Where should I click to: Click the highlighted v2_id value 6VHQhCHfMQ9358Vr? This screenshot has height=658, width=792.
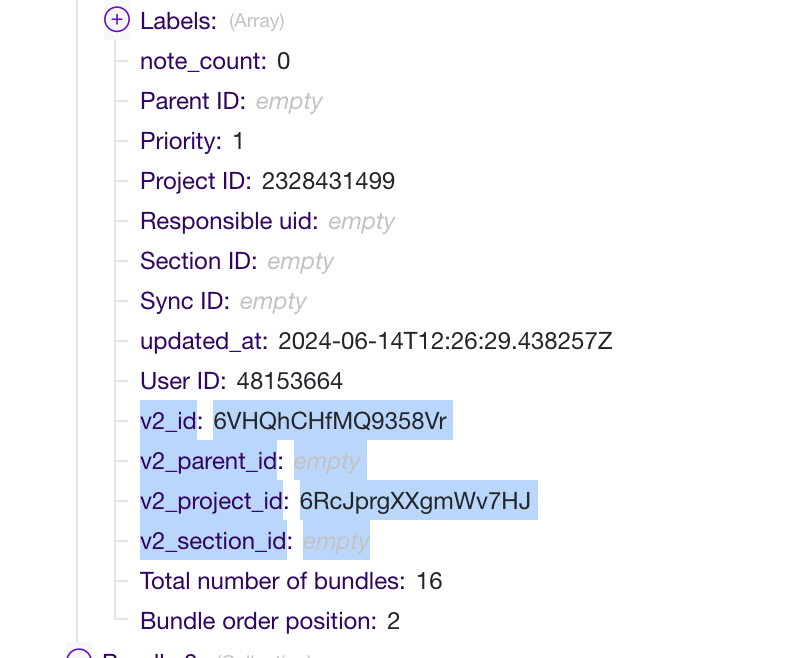click(x=330, y=421)
